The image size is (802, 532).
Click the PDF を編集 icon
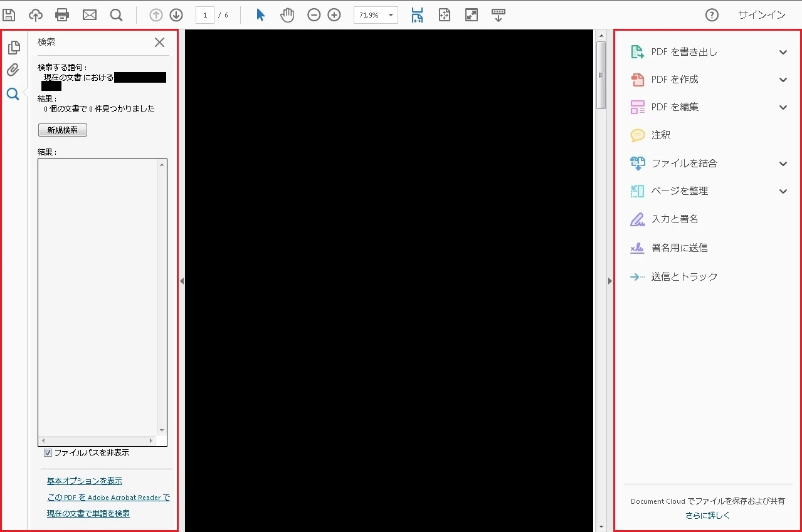[637, 107]
